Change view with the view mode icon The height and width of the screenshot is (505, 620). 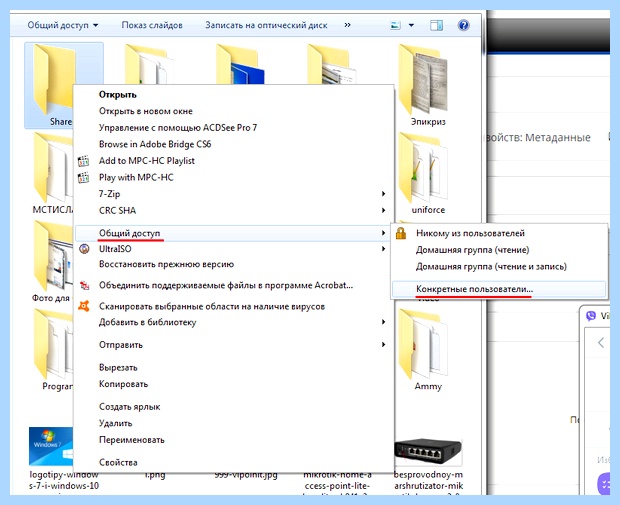(x=395, y=25)
